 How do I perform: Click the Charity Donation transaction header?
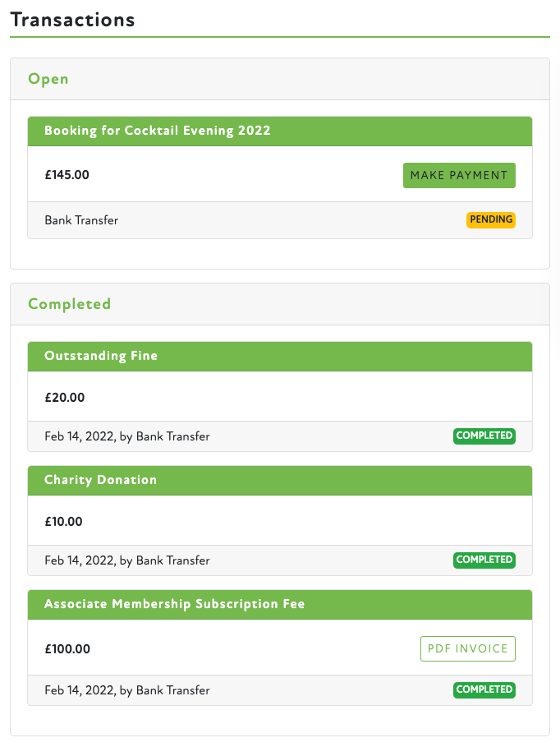(x=100, y=480)
